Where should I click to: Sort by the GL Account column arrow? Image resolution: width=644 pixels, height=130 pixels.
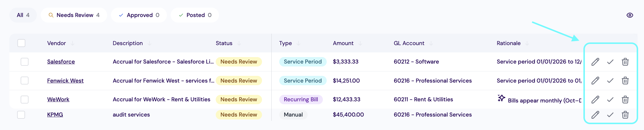click(431, 43)
